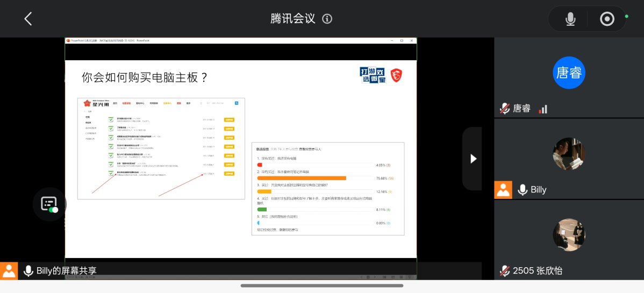The height and width of the screenshot is (293, 644).
Task: Go back using the top-left arrow
Action: click(x=28, y=19)
